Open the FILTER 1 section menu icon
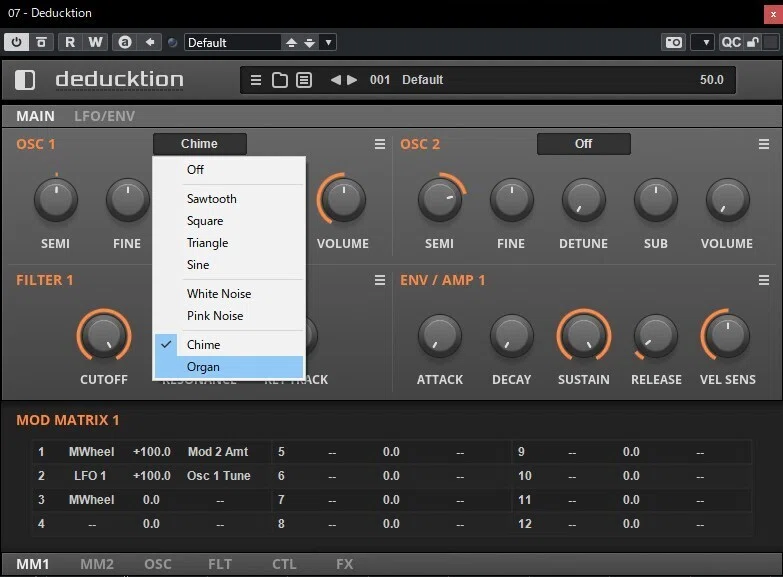The height and width of the screenshot is (577, 783). (x=380, y=280)
